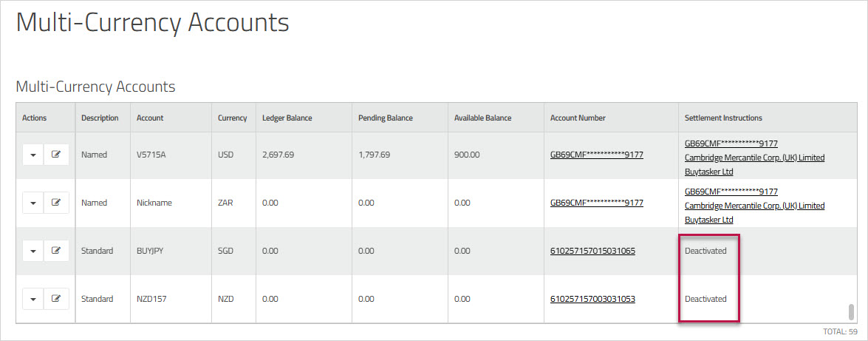Click Buytasker Ltd link in ZAR row
868x341 pixels.
tap(708, 220)
